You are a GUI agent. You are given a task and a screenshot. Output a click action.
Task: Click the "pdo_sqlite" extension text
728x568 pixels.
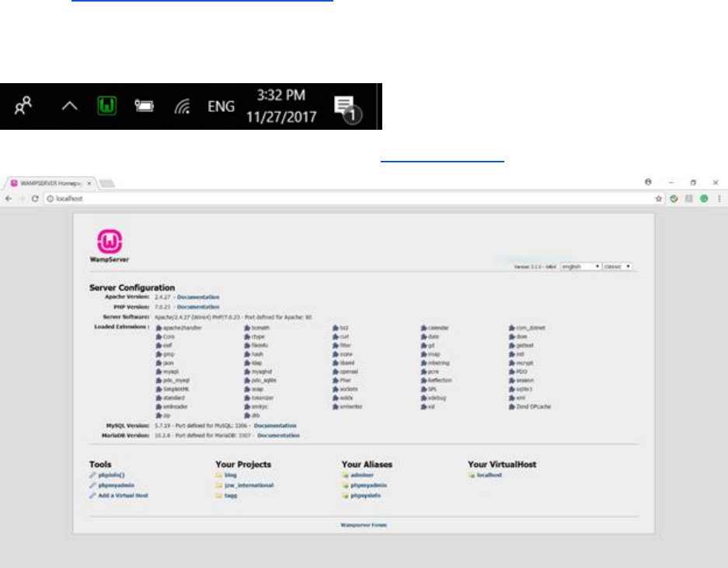tap(263, 381)
